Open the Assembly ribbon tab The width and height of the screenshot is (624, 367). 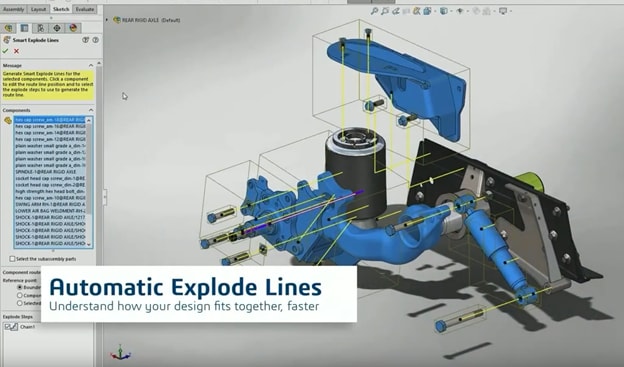coord(13,9)
